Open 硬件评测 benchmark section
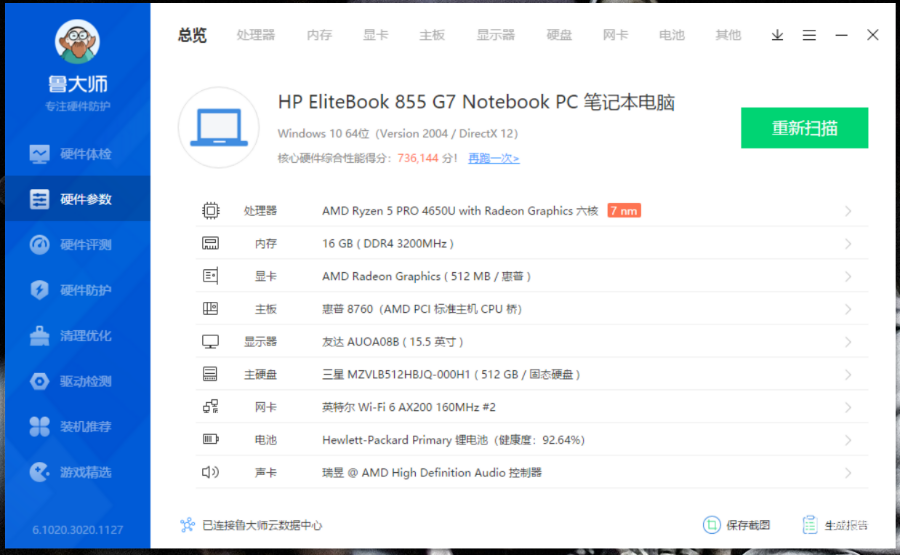The width and height of the screenshot is (900, 555). pyautogui.click(x=77, y=244)
